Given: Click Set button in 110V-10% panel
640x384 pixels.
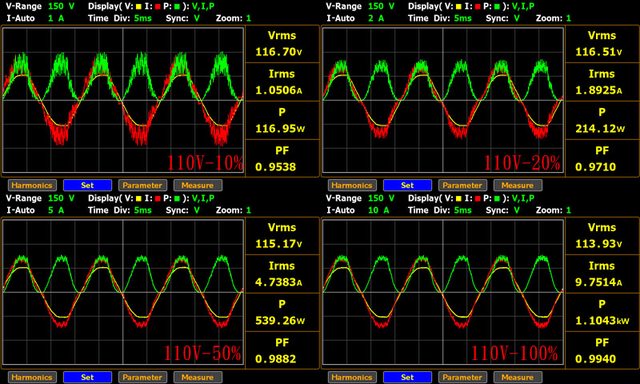Looking at the screenshot, I should 87,185.
